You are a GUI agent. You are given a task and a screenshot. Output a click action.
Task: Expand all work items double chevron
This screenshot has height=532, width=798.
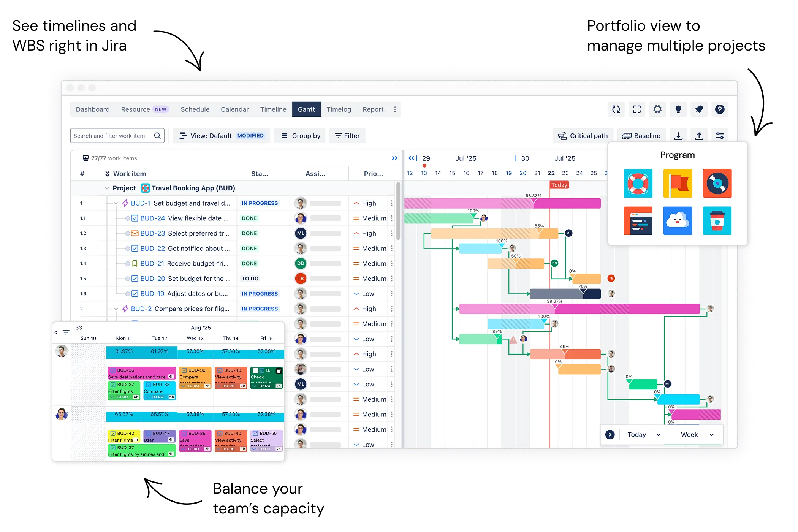click(x=107, y=174)
